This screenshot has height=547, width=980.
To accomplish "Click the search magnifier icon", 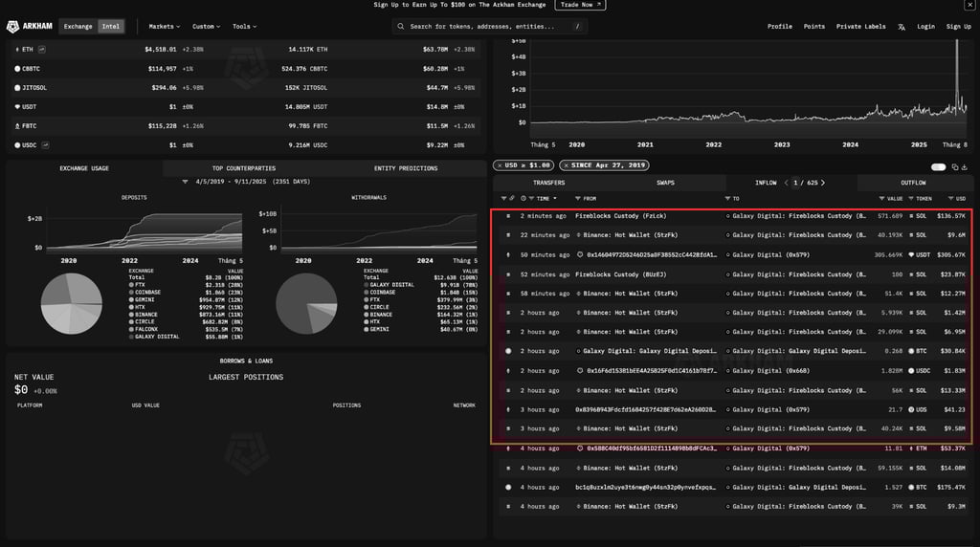I will click(x=401, y=26).
